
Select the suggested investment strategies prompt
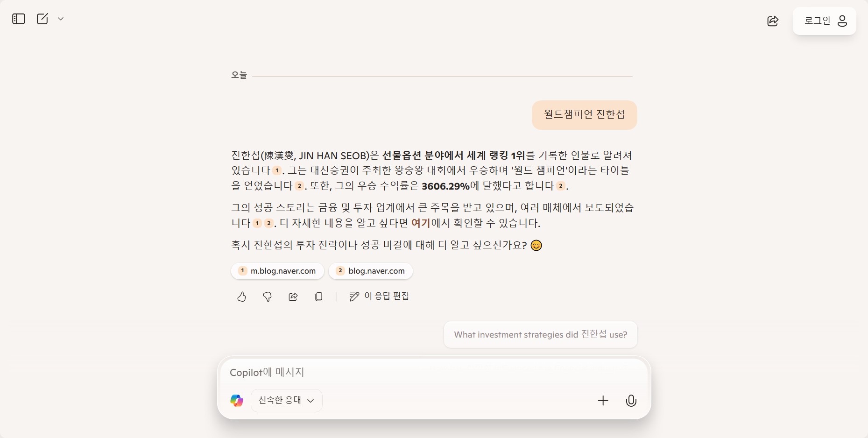(x=541, y=334)
